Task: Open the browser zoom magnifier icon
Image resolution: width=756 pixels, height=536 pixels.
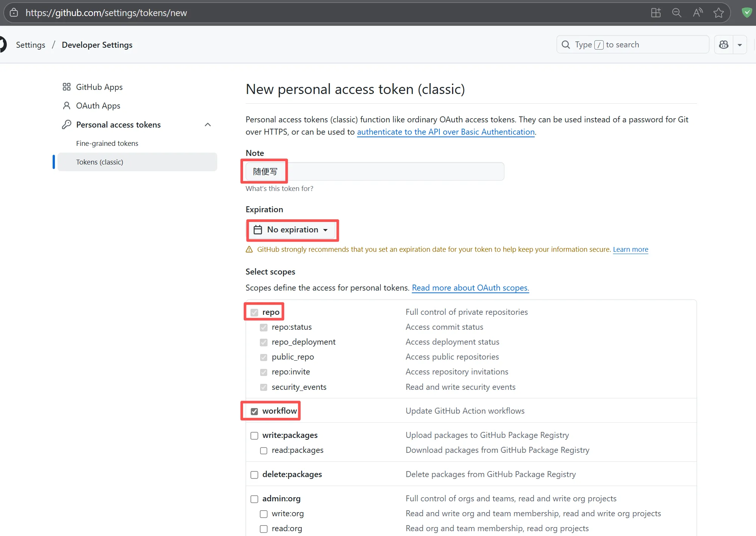Action: click(x=676, y=13)
